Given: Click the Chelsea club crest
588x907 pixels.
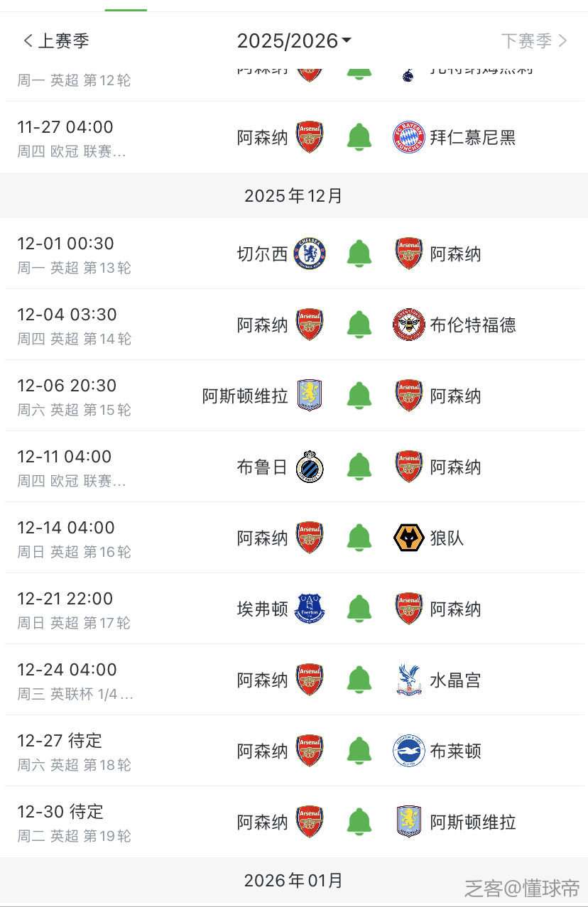Looking at the screenshot, I should pos(310,254).
